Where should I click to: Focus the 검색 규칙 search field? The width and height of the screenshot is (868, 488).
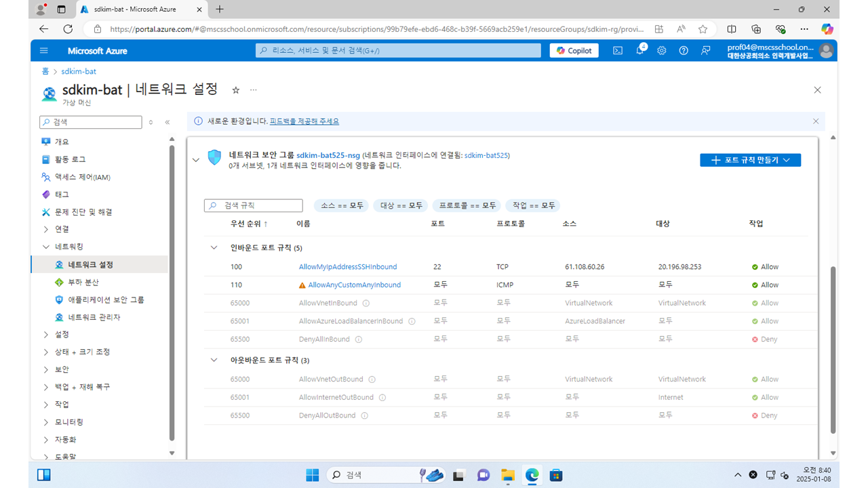pos(254,205)
